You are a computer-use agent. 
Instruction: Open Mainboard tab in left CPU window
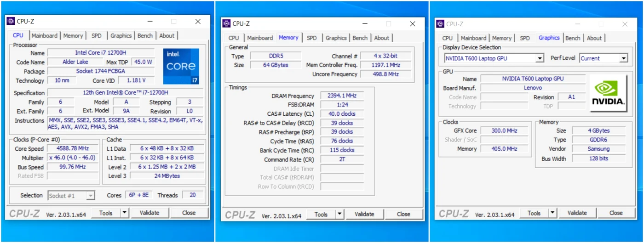pos(45,35)
